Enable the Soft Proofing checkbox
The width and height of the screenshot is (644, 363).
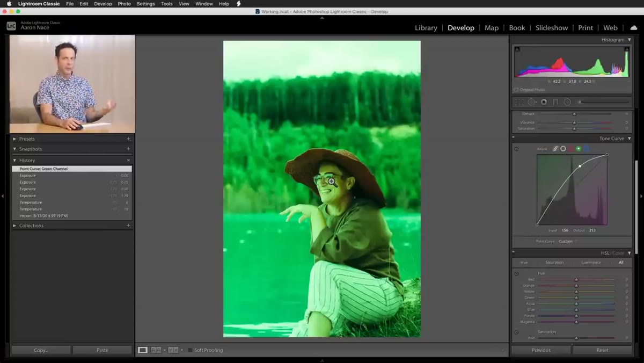click(x=190, y=350)
